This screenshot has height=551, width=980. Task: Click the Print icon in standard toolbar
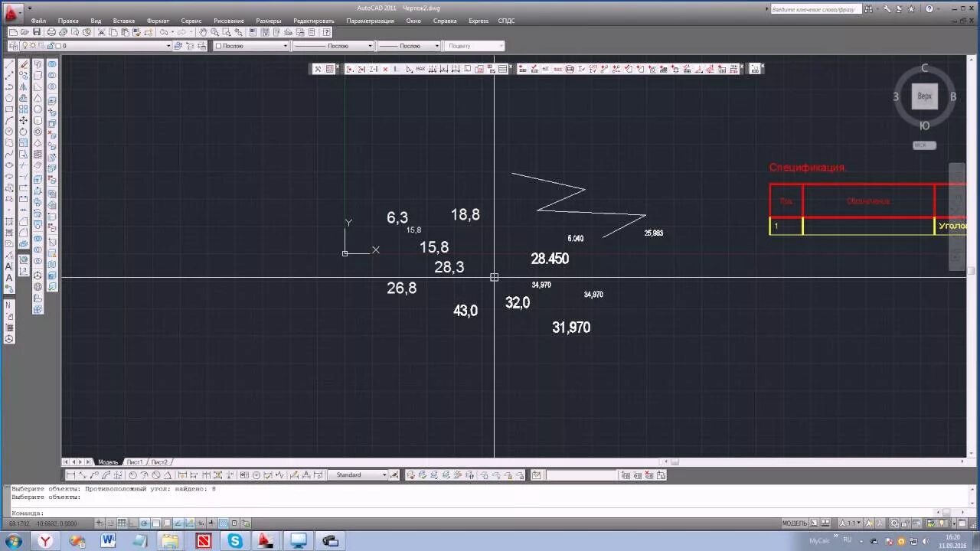51,33
